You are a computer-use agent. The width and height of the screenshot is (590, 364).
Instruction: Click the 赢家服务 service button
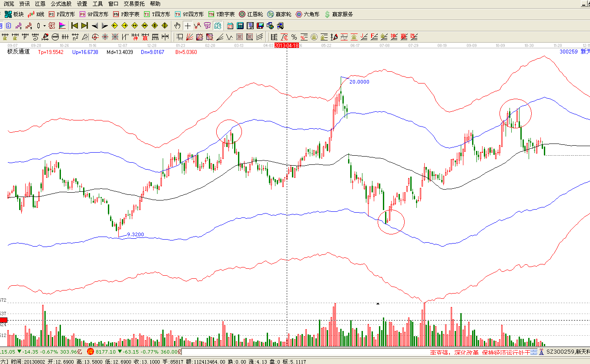(339, 14)
